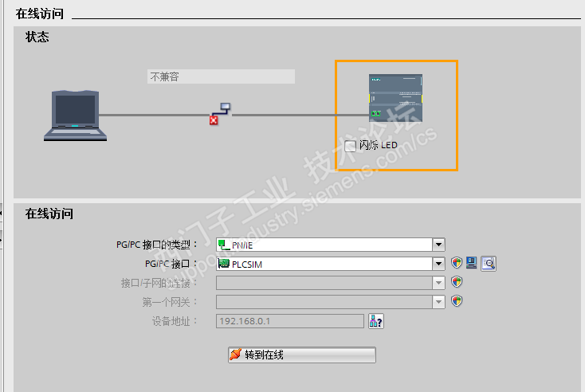Click the magnifier search-interface icon
The width and height of the screenshot is (585, 392).
pyautogui.click(x=489, y=263)
